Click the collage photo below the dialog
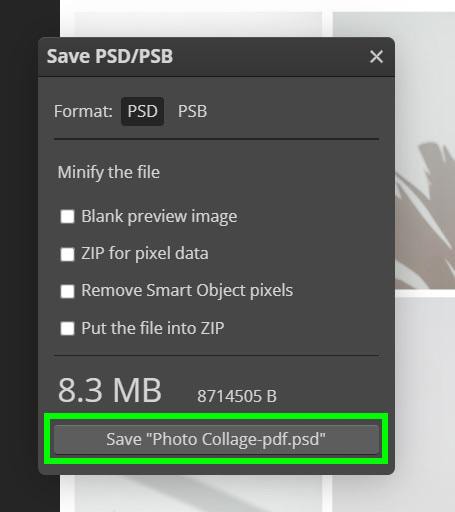The width and height of the screenshot is (455, 512). pos(198,493)
